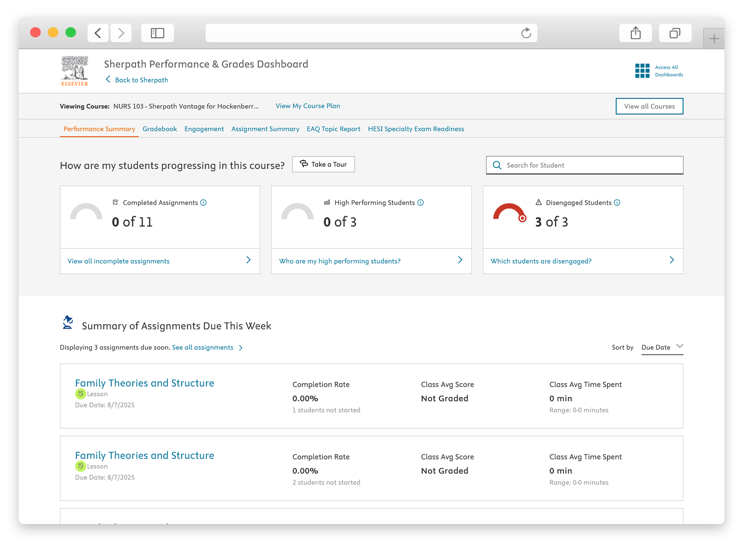This screenshot has height=560, width=743.
Task: Open the Assignment Summary tab
Action: [265, 129]
